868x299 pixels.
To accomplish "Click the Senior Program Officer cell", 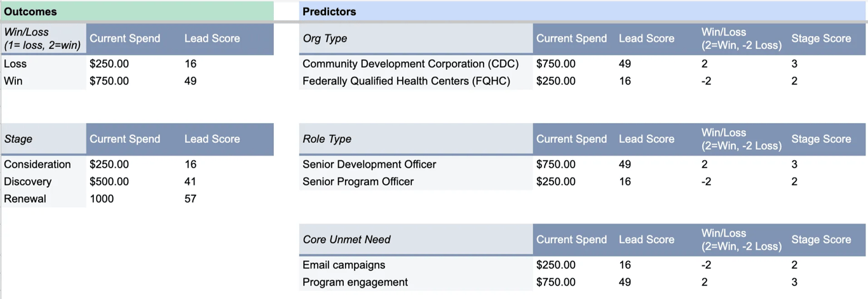I will pos(358,182).
